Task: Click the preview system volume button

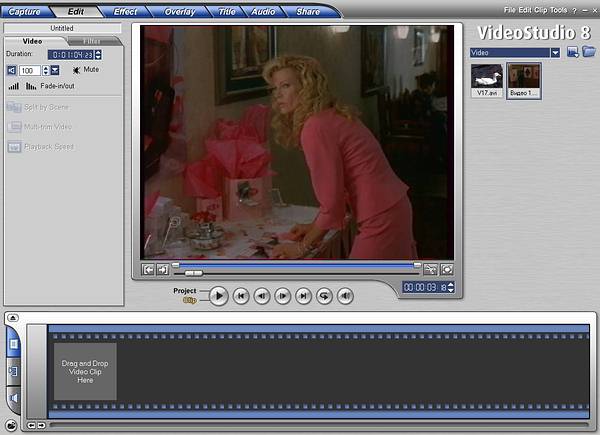Action: click(x=345, y=296)
